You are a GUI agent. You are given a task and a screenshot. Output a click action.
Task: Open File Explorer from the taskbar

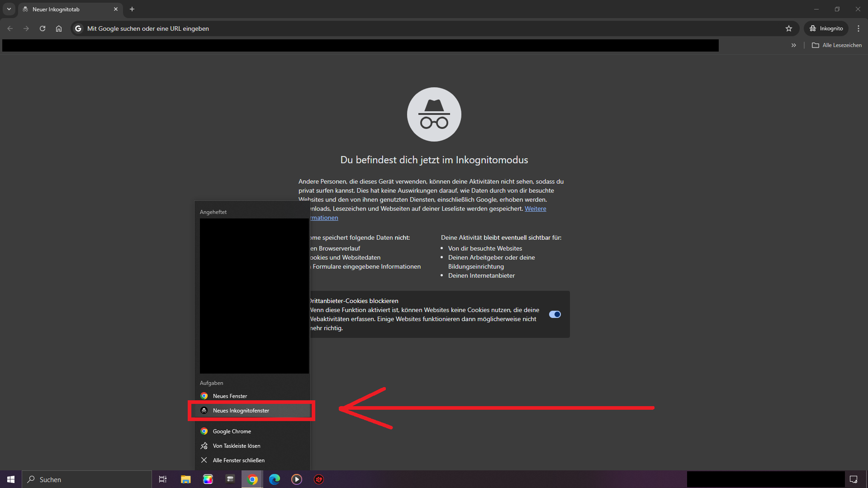185,479
